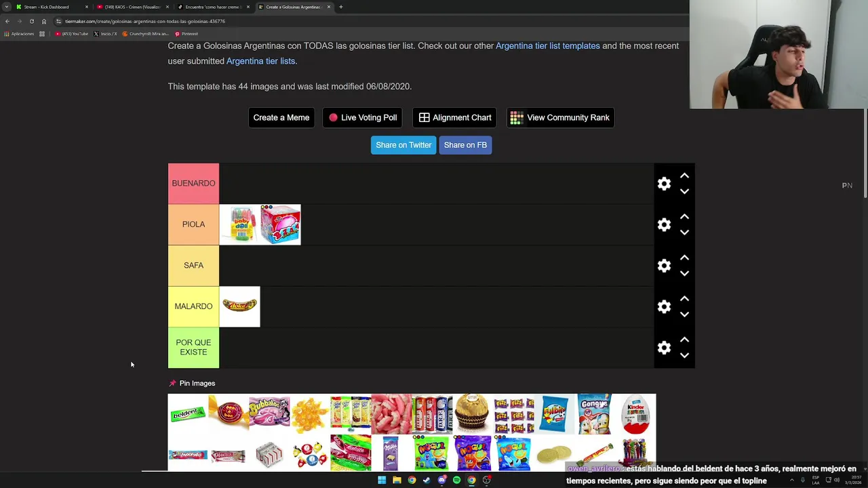
Task: Select the Bon o Bon image
Action: point(229,414)
